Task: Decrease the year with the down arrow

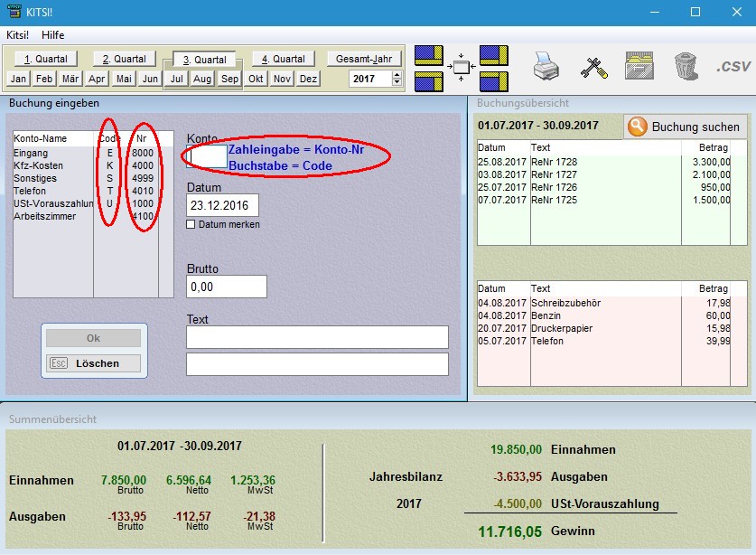Action: coord(397,83)
